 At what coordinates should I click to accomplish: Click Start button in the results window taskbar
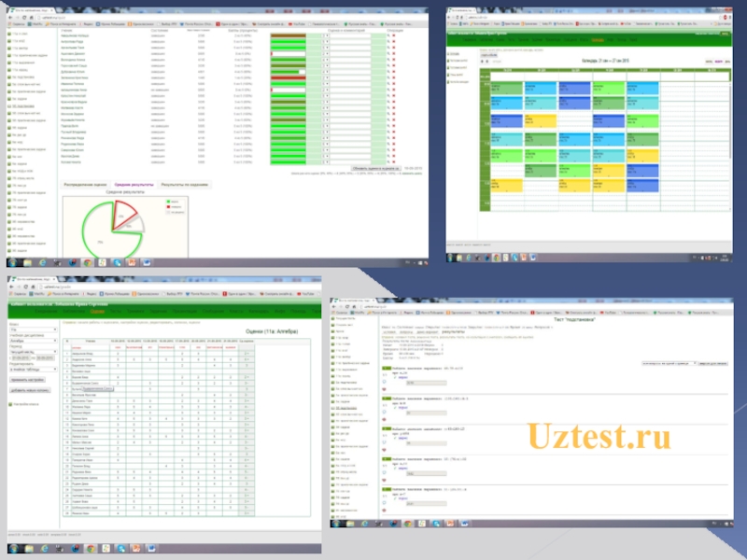(x=12, y=262)
